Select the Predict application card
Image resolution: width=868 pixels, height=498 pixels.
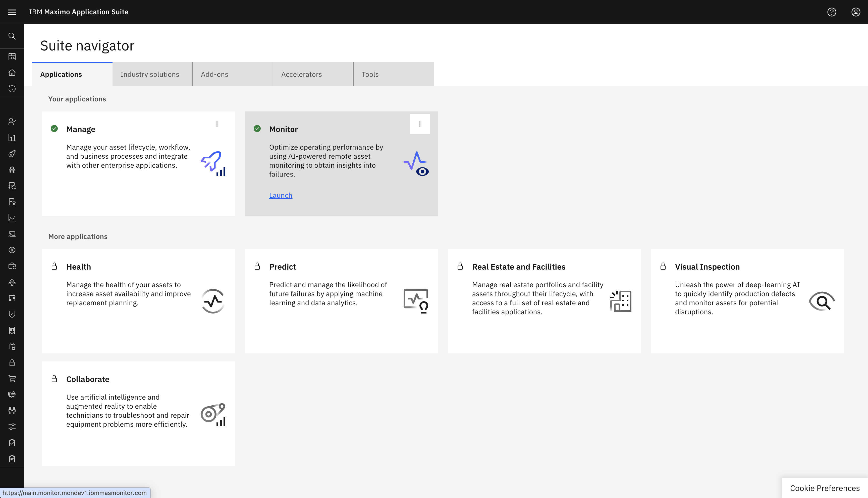tap(342, 301)
